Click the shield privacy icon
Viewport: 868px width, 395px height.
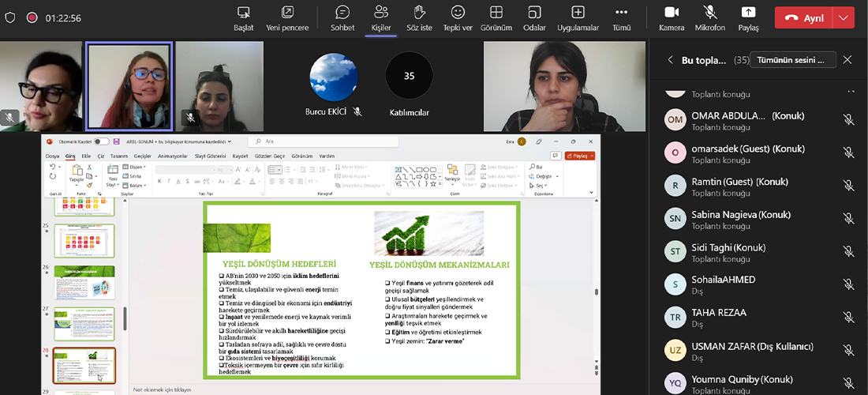(x=10, y=17)
